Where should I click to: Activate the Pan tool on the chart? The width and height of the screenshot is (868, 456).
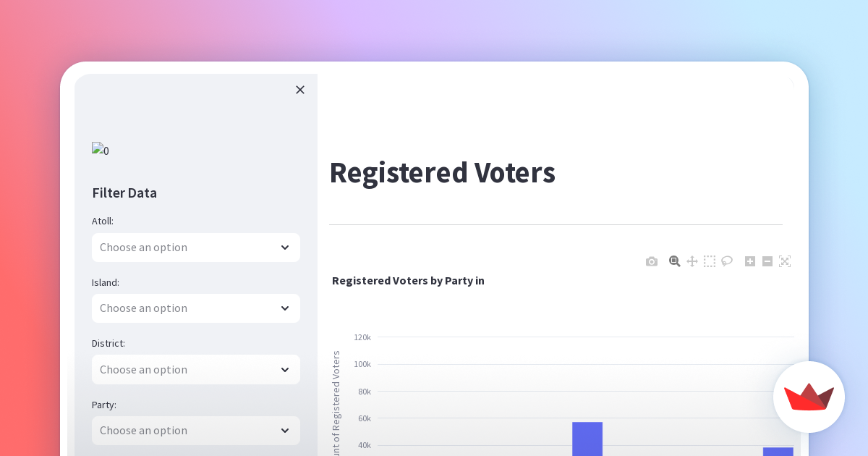click(x=692, y=261)
